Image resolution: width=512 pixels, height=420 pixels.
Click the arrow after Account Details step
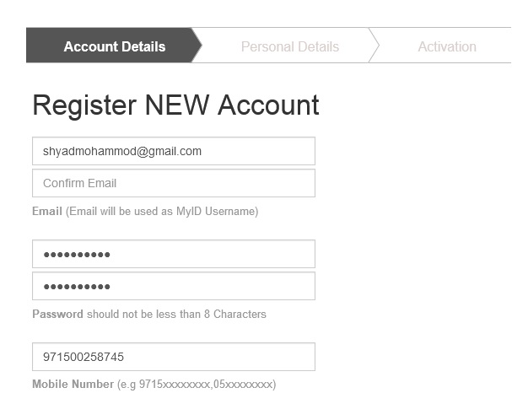[x=197, y=46]
